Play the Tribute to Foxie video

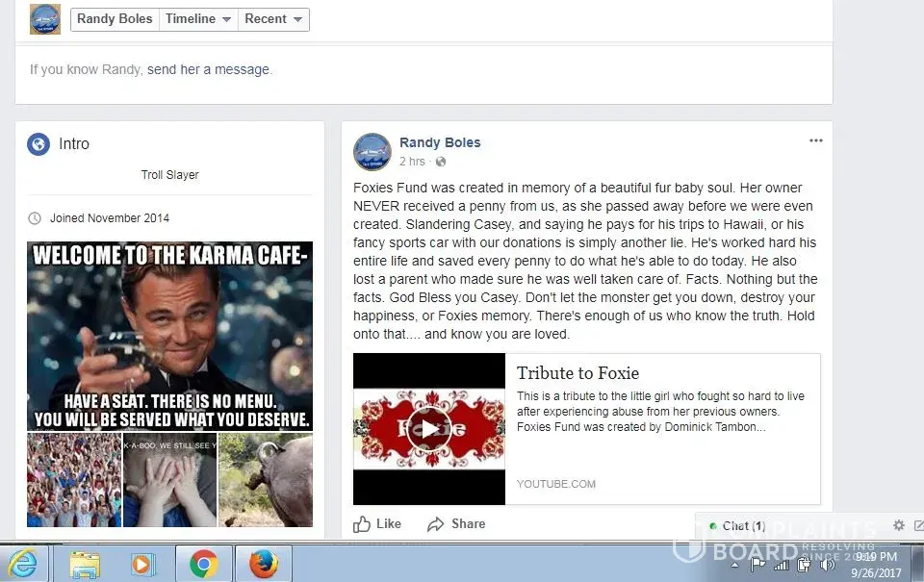tap(429, 429)
